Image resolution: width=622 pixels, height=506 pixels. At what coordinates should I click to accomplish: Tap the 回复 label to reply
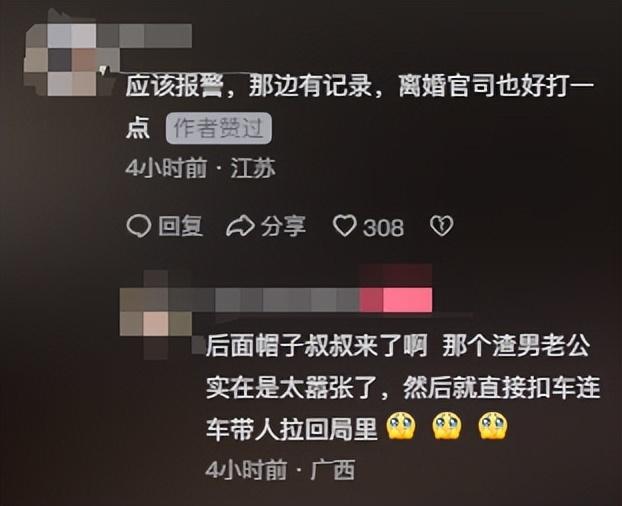[180, 226]
